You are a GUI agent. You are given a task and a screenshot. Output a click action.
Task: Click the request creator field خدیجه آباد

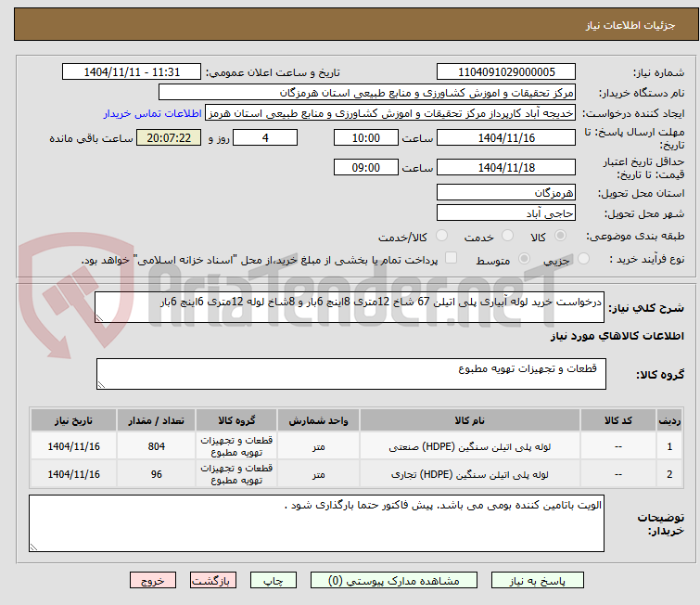point(390,113)
